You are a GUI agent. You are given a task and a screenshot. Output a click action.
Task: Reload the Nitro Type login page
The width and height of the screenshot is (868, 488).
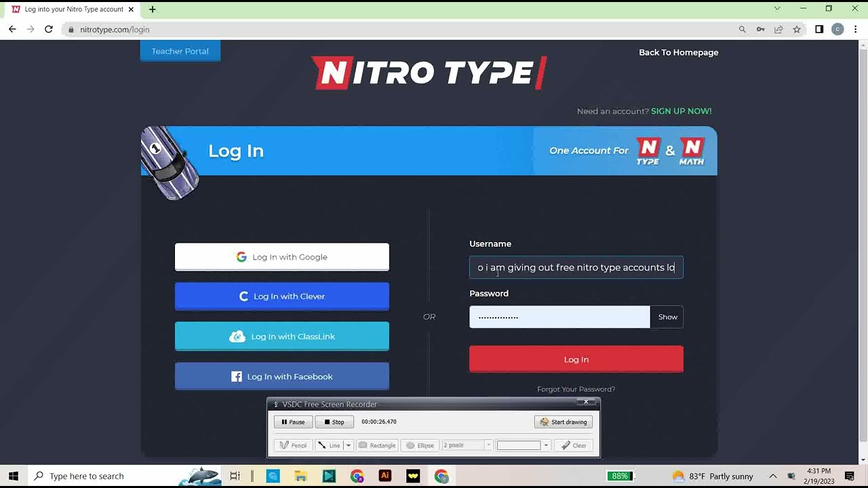pos(49,29)
